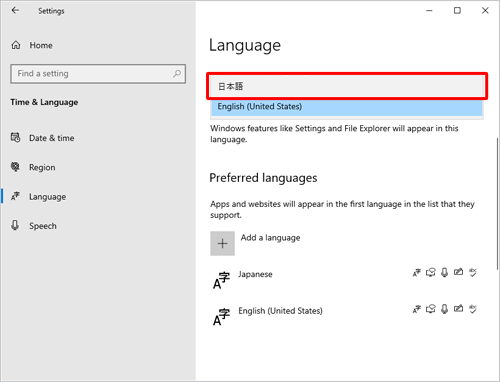Click the Date & time calendar icon
Viewport: 500px width, 382px height.
pos(15,137)
